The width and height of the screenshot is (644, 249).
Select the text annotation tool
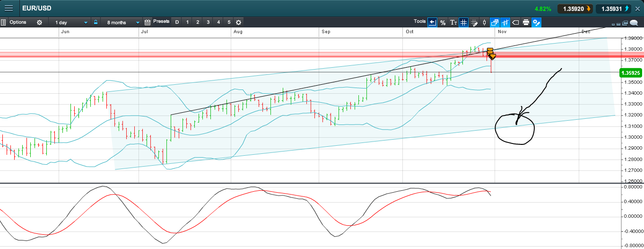453,22
